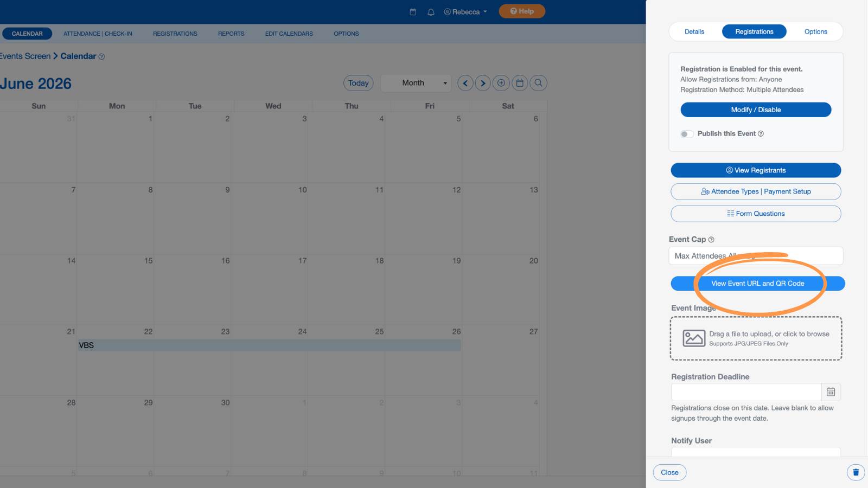Switch to the Details panel tab
This screenshot has height=488, width=868.
click(x=694, y=32)
